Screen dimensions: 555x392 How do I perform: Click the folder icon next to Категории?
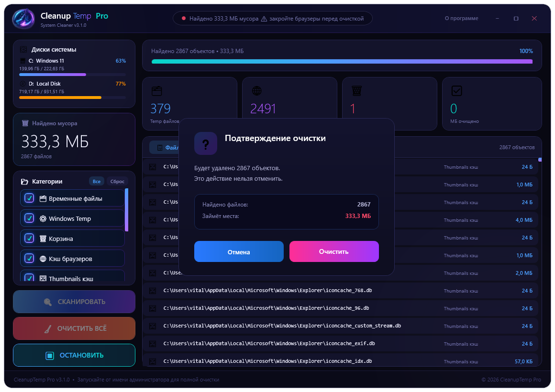pyautogui.click(x=24, y=182)
